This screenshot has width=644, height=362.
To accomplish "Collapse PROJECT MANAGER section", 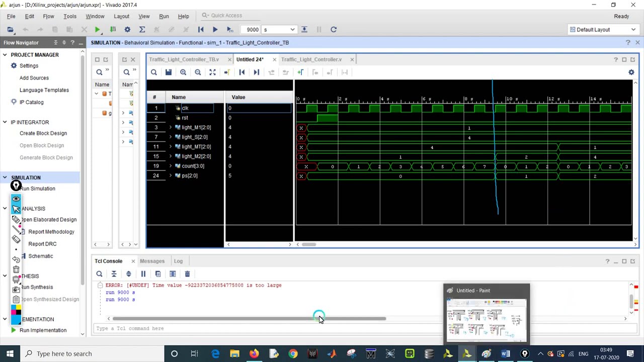I will pos(5,55).
